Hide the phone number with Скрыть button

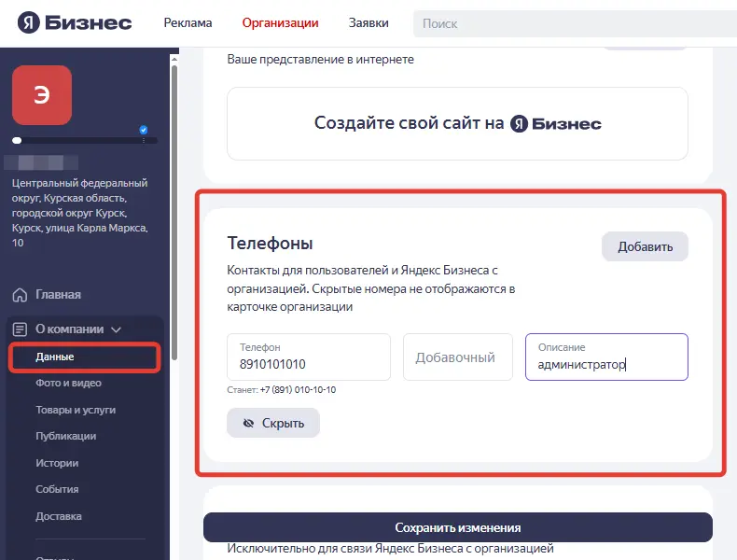273,423
